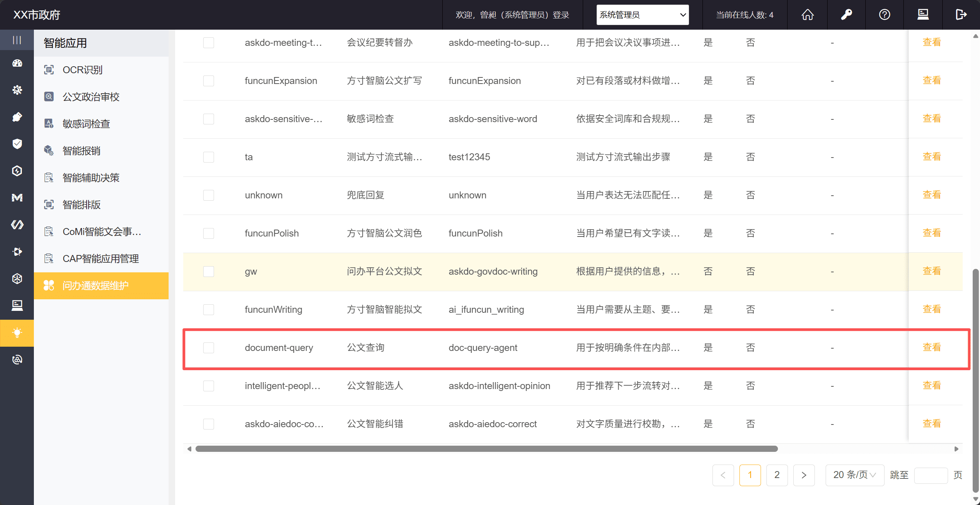Open 智能排版 menu item
The width and height of the screenshot is (980, 505).
click(x=101, y=205)
